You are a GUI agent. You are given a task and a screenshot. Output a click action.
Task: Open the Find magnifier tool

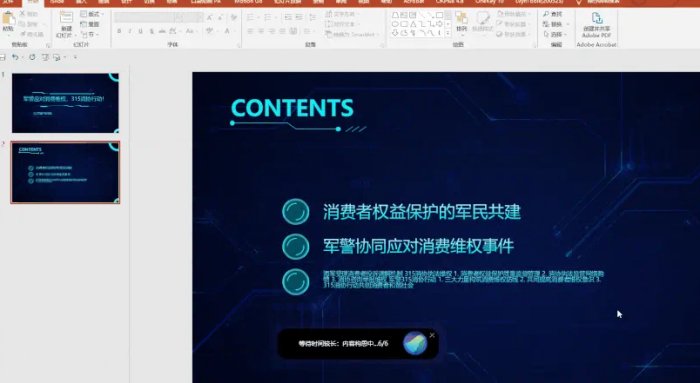coord(552,14)
